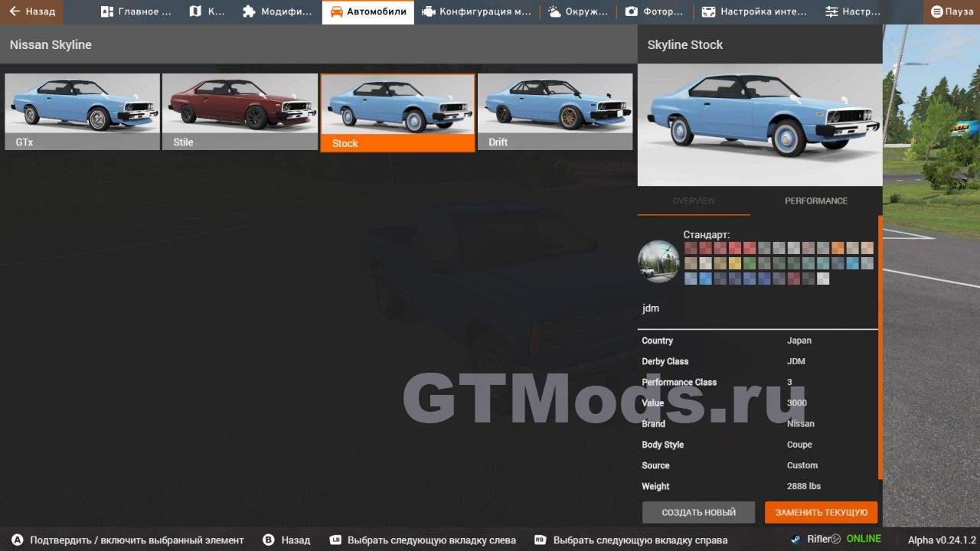Go back with the Назад arrow button
The image size is (980, 551).
tap(31, 11)
